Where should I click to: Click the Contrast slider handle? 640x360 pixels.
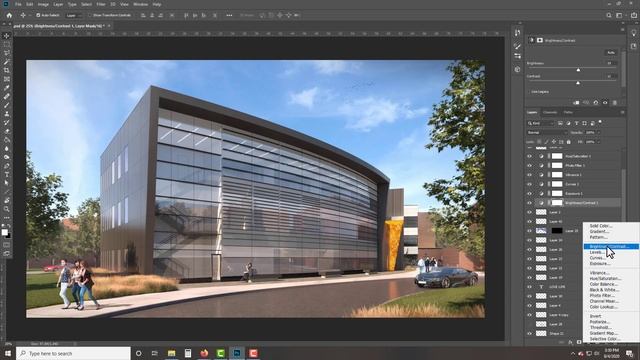click(578, 83)
